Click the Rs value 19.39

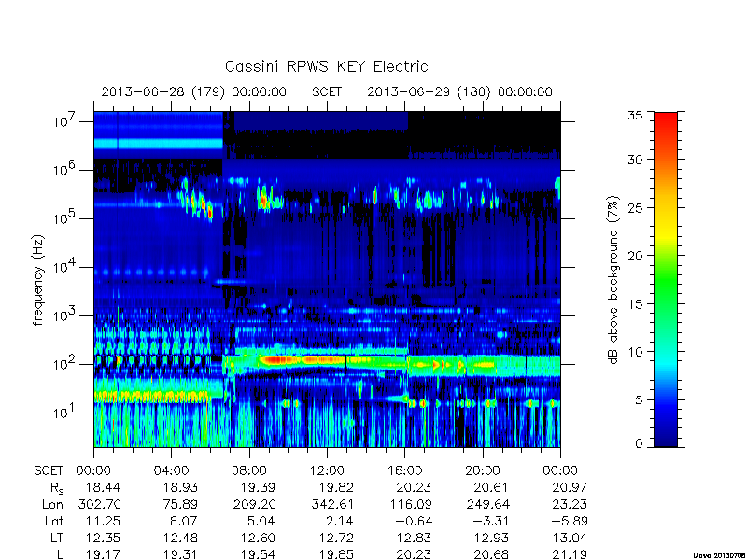258,487
